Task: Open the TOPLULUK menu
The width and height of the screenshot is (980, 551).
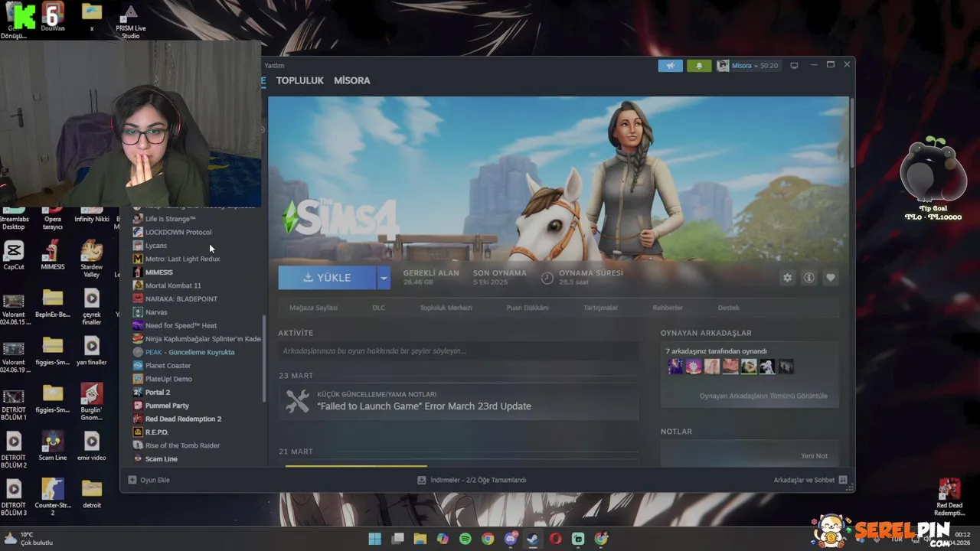Action: click(300, 80)
